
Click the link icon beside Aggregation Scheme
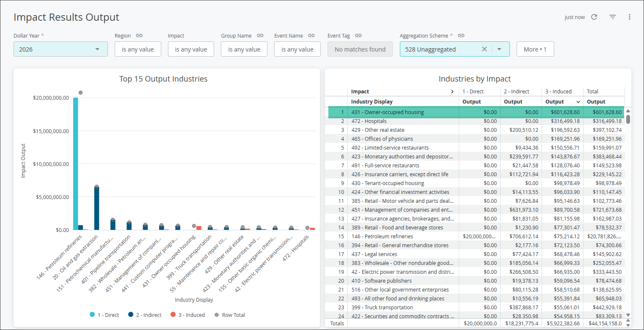tap(461, 36)
